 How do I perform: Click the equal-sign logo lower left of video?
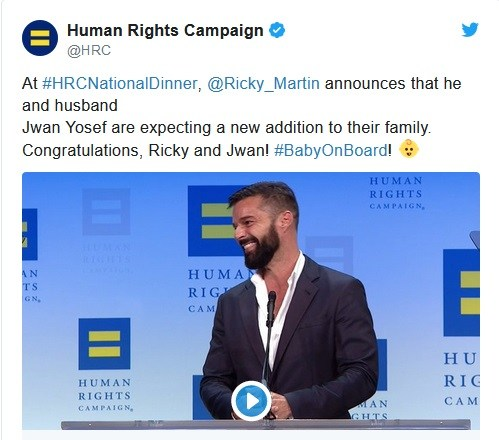pyautogui.click(x=104, y=344)
